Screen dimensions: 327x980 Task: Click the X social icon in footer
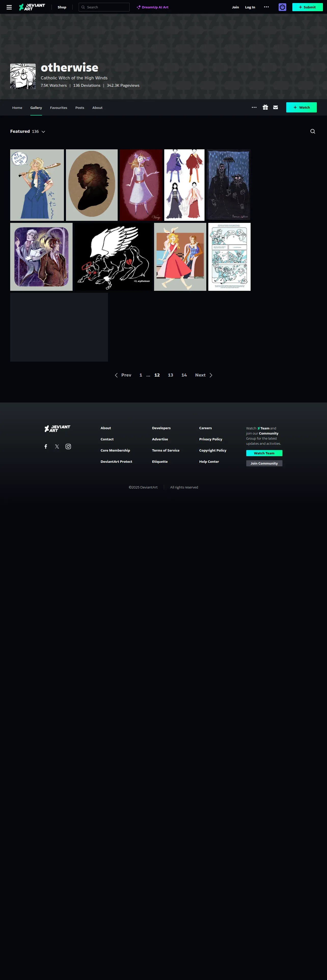click(x=57, y=447)
